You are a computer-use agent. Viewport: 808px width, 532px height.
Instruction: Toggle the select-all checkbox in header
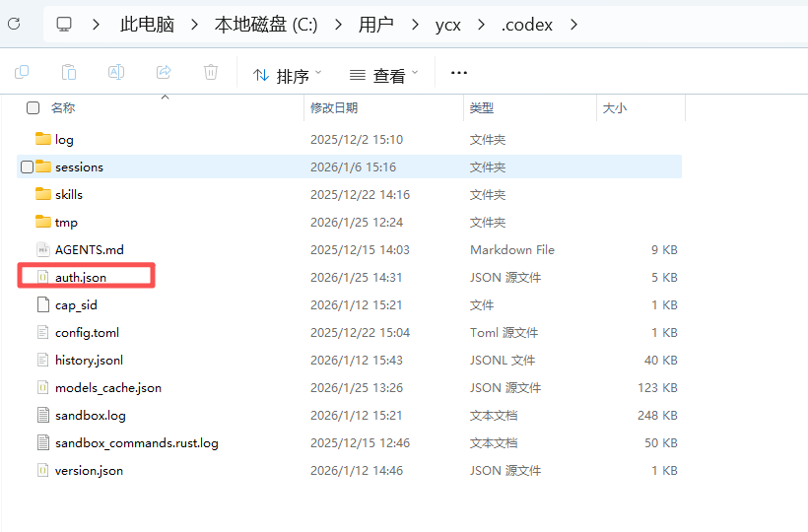click(x=33, y=107)
